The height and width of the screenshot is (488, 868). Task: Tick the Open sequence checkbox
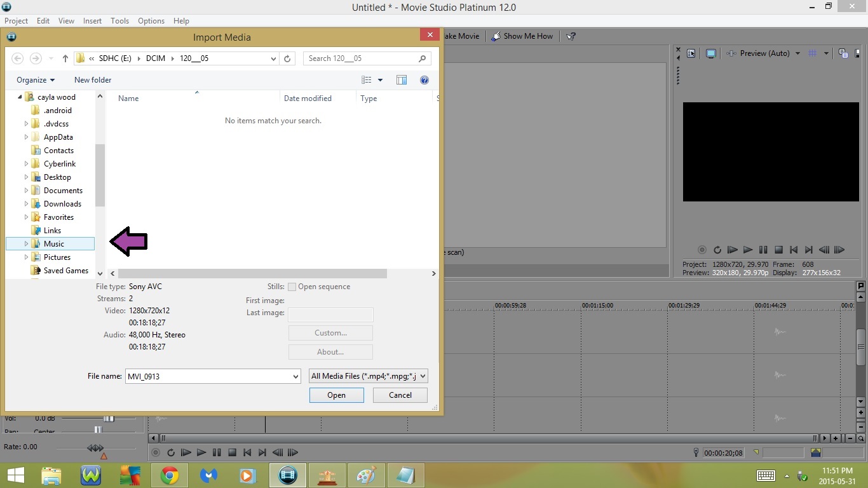292,287
